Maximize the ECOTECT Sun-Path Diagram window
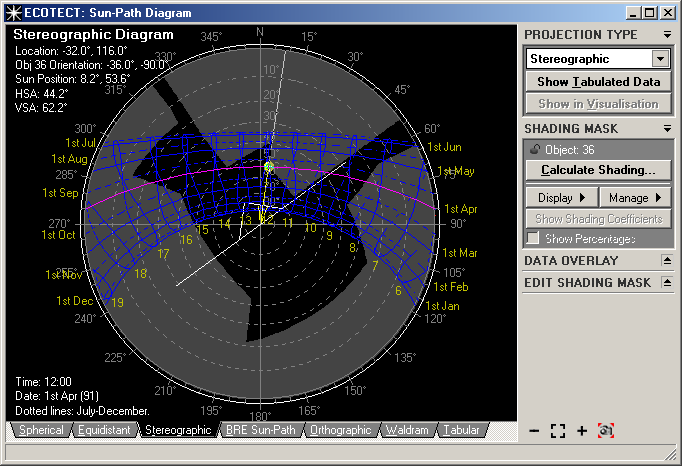This screenshot has height=466, width=682. pyautogui.click(x=649, y=13)
